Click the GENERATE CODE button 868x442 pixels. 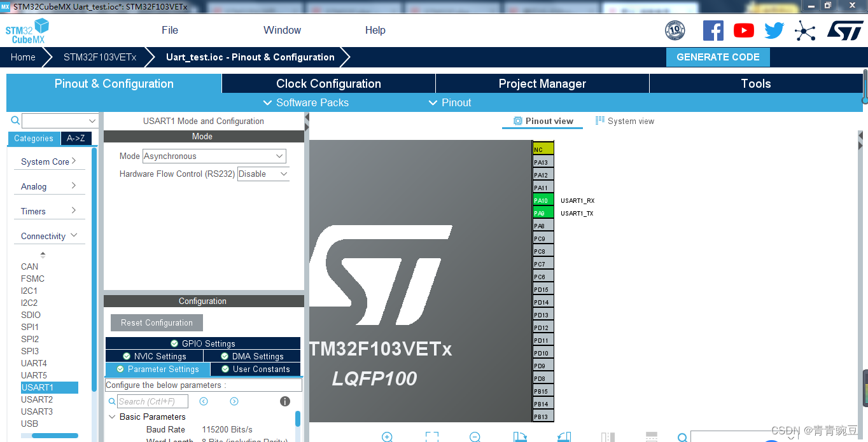tap(718, 57)
